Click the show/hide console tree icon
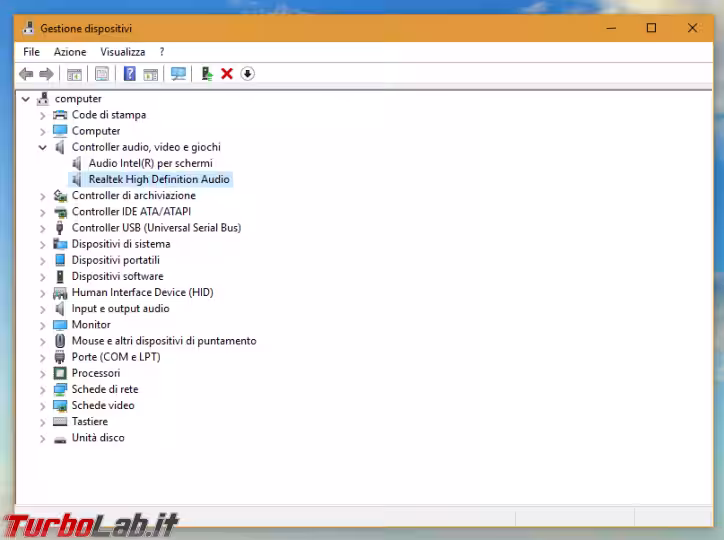The width and height of the screenshot is (724, 540). tap(74, 74)
